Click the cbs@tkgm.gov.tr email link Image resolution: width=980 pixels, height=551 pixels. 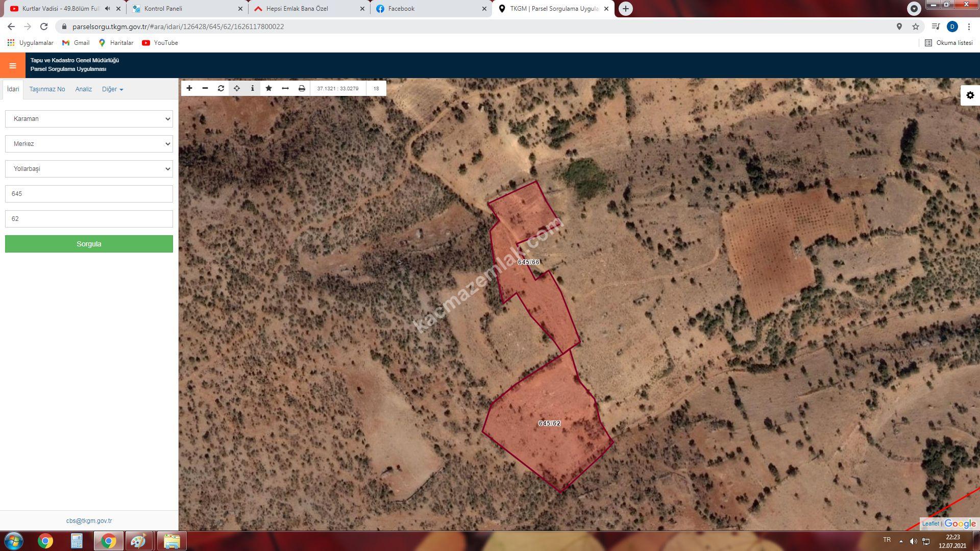tap(89, 521)
